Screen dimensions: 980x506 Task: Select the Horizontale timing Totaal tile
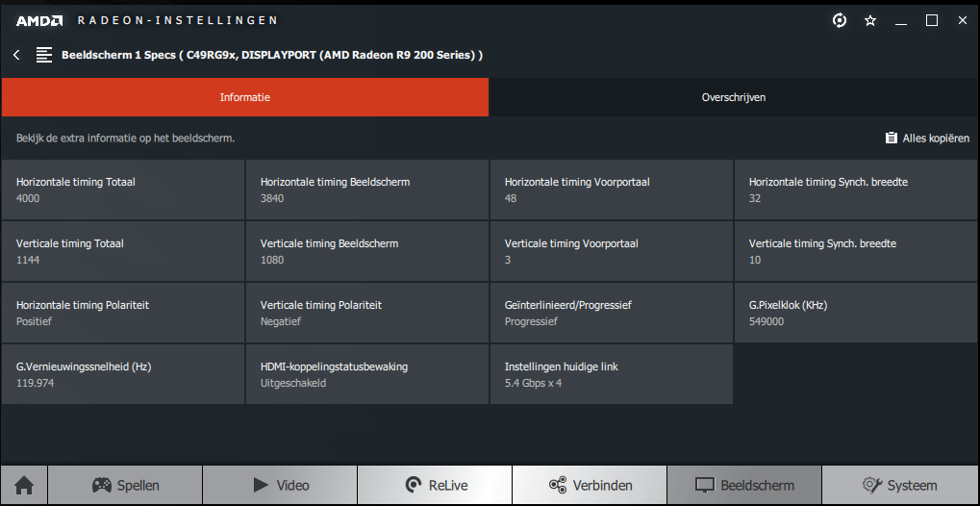[122, 190]
